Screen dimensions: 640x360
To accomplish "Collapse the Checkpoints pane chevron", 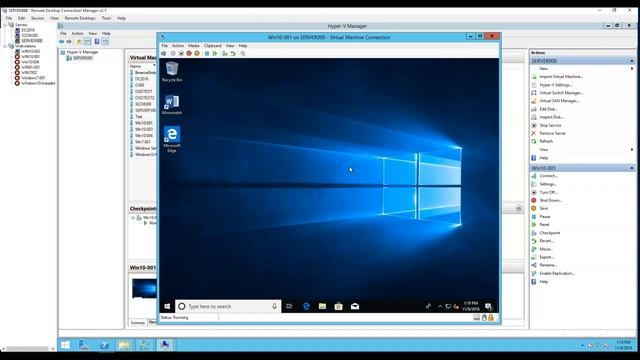I will (x=519, y=208).
